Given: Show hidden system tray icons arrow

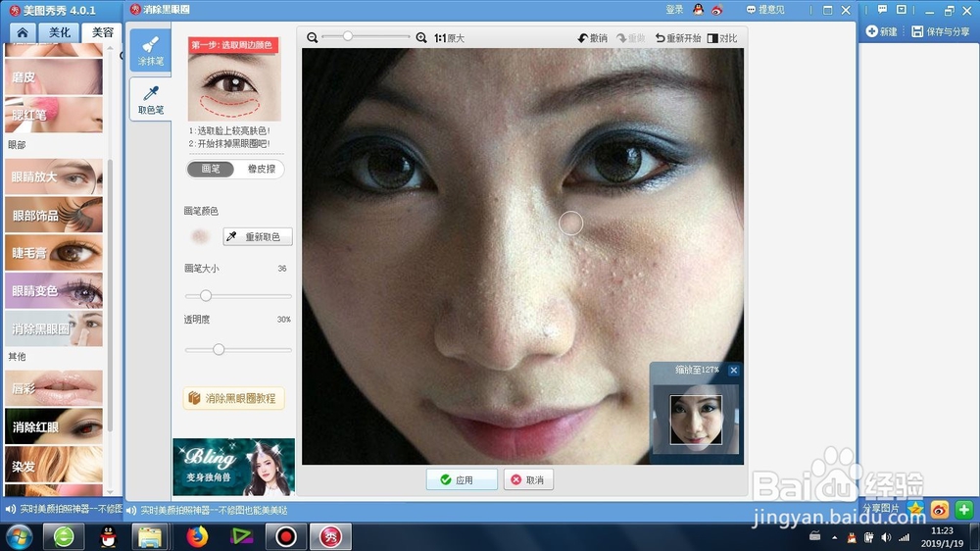Looking at the screenshot, I should (x=834, y=537).
